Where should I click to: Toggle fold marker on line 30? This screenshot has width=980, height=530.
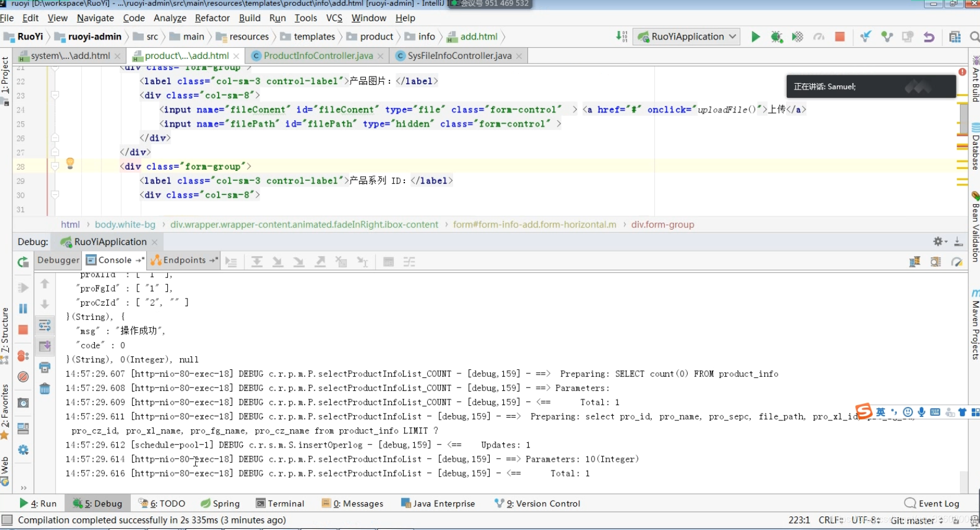(x=55, y=195)
